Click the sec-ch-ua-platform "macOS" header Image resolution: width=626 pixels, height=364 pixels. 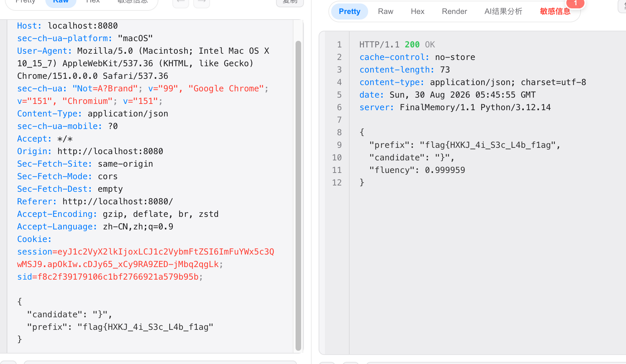[x=85, y=38]
